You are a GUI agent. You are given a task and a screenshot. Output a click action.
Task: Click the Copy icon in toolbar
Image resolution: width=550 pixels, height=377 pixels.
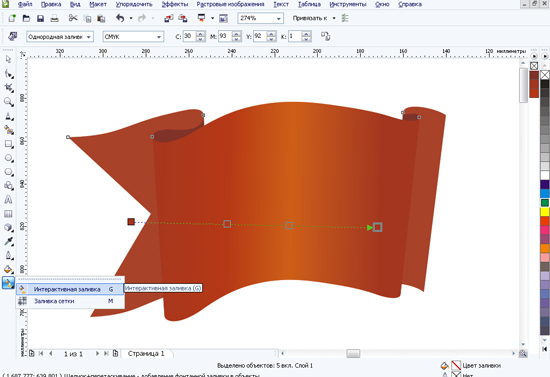[88, 18]
